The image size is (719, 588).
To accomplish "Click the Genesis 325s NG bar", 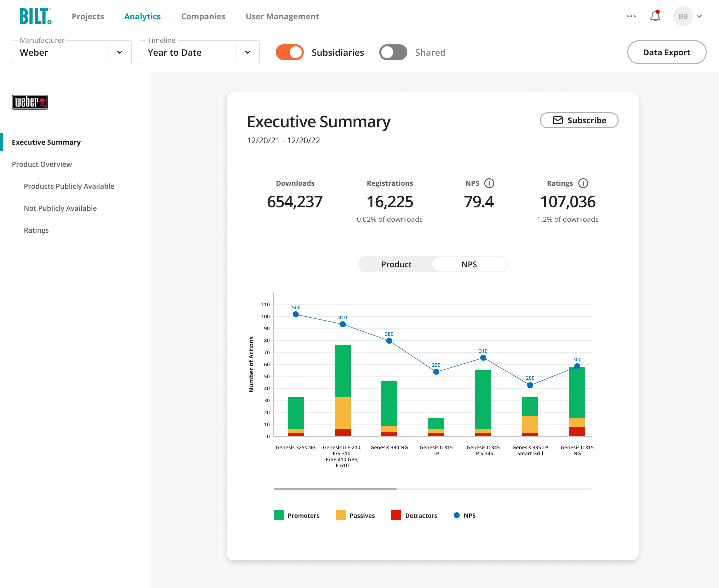I will point(296,417).
